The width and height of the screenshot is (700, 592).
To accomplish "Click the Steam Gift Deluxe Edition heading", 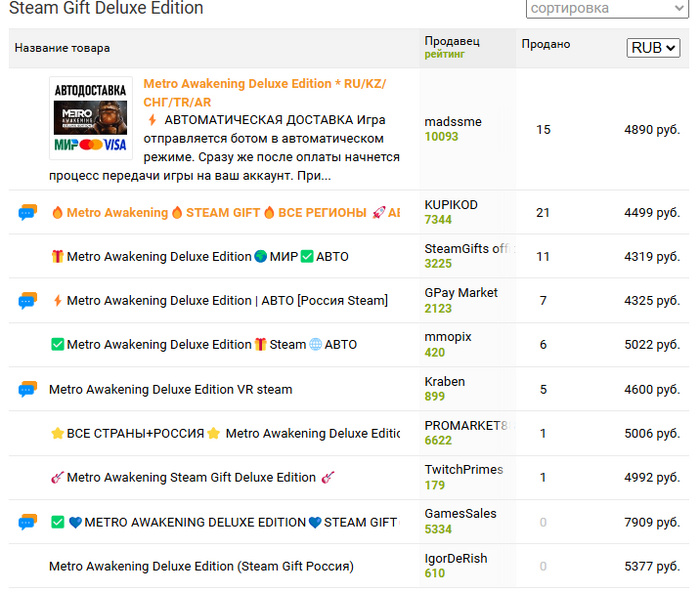I will pyautogui.click(x=106, y=8).
